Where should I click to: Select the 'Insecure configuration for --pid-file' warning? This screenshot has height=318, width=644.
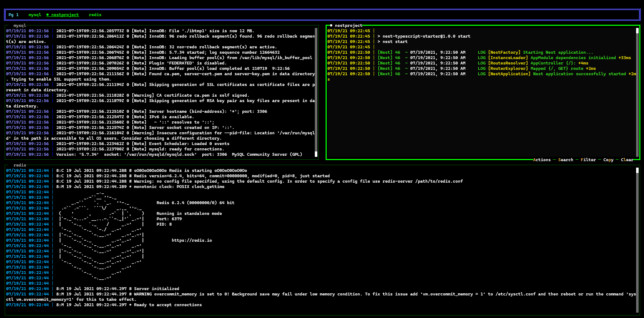click(160, 135)
